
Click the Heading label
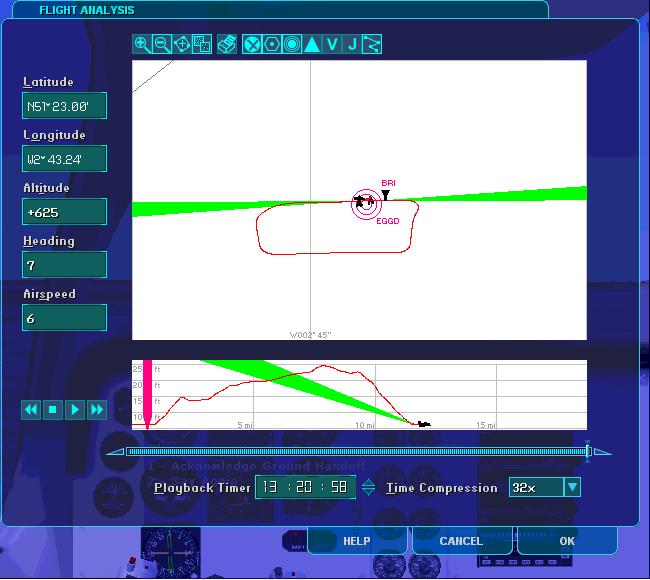click(x=49, y=241)
